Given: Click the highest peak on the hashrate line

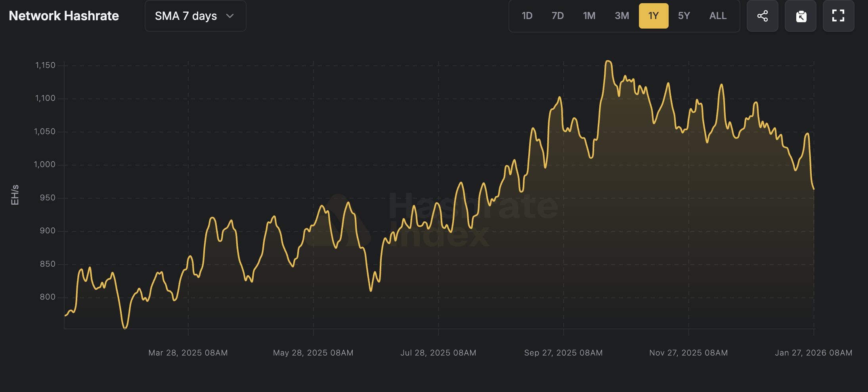Looking at the screenshot, I should tap(608, 61).
